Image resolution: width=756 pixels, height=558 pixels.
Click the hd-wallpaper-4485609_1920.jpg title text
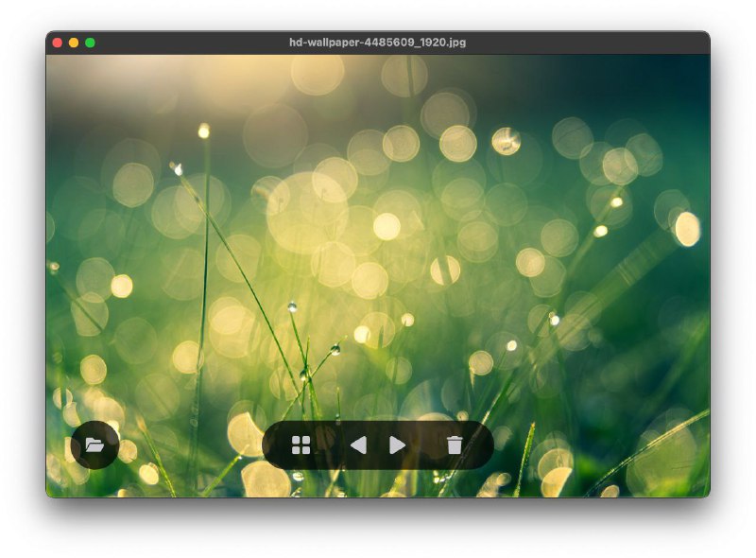coord(377,43)
